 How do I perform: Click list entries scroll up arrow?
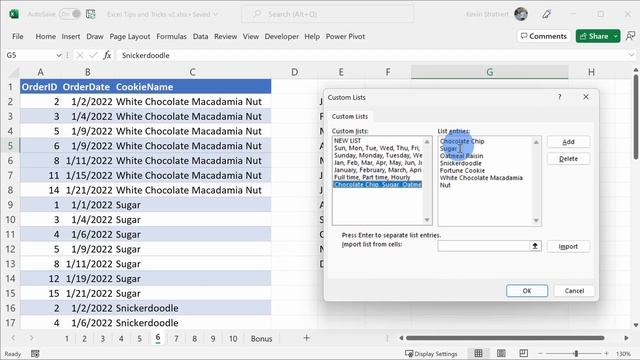pyautogui.click(x=536, y=142)
